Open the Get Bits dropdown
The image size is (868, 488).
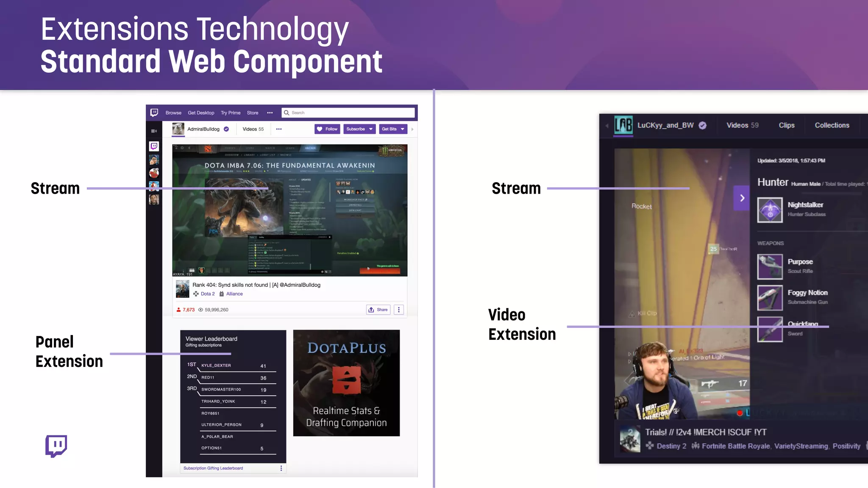pyautogui.click(x=393, y=129)
